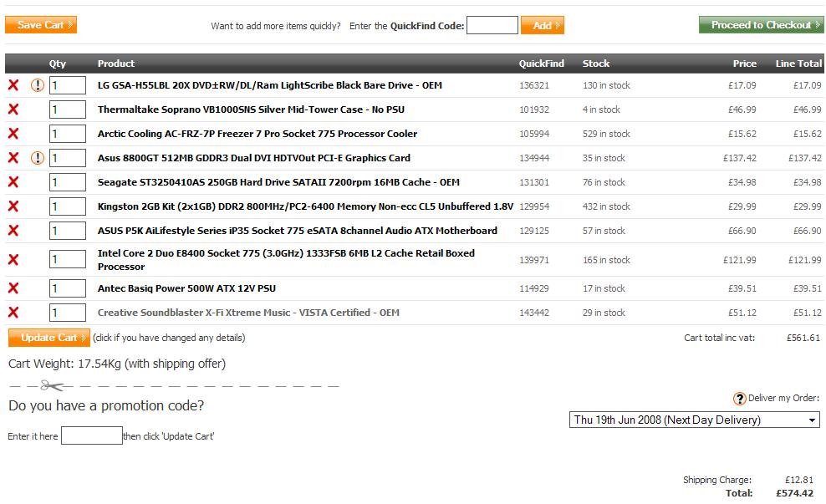Proceed to Checkout
The width and height of the screenshot is (826, 504).
[x=761, y=25]
